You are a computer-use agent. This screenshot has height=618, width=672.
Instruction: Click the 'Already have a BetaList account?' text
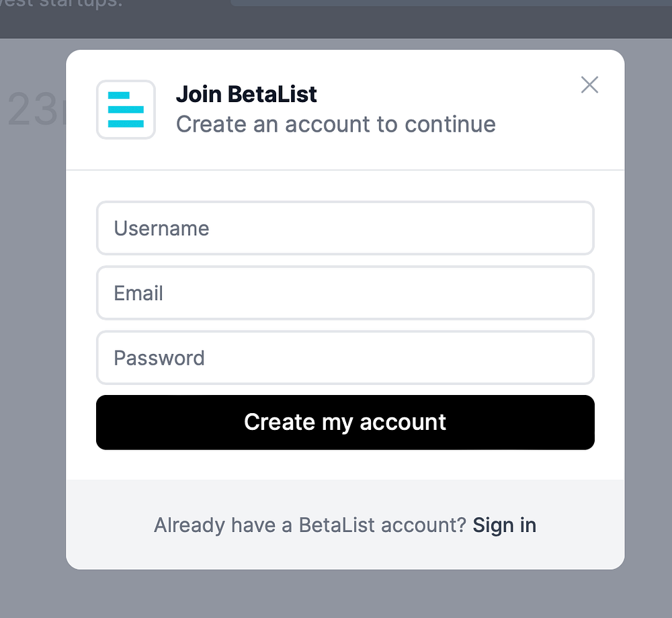coord(309,525)
